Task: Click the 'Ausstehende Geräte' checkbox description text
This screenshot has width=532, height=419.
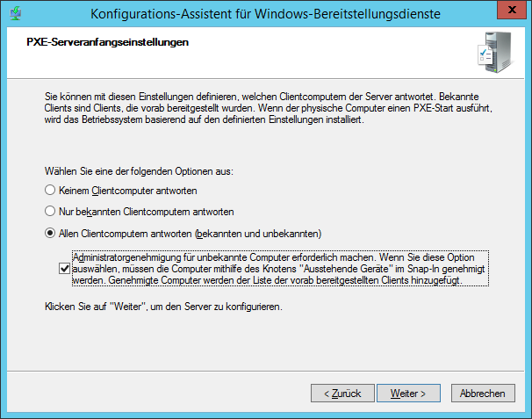Action: point(279,269)
